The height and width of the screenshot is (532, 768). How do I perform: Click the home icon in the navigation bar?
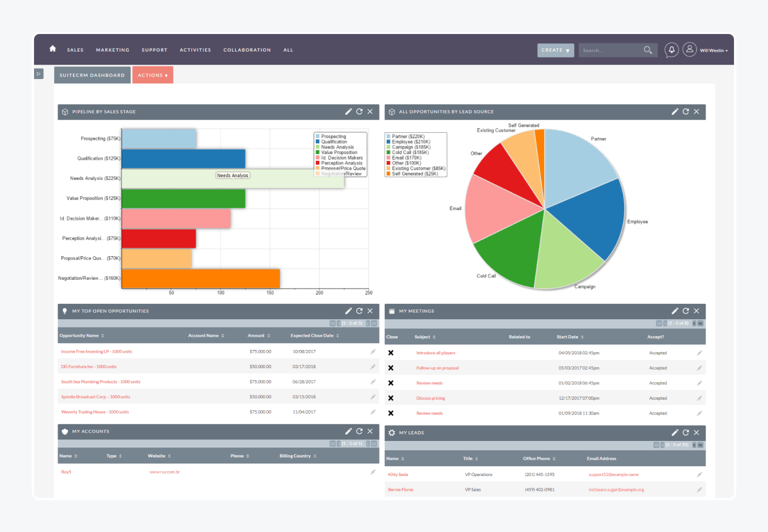click(52, 49)
